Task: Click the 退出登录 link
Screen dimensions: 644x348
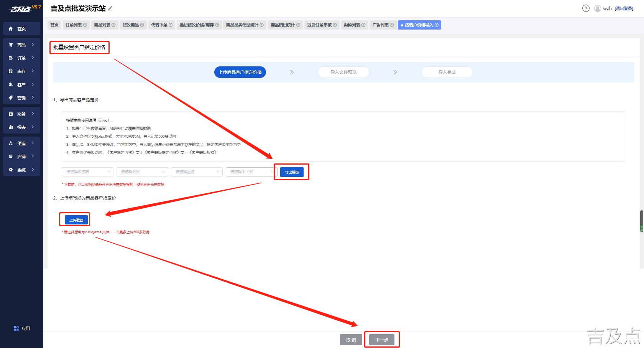Action: pyautogui.click(x=624, y=8)
